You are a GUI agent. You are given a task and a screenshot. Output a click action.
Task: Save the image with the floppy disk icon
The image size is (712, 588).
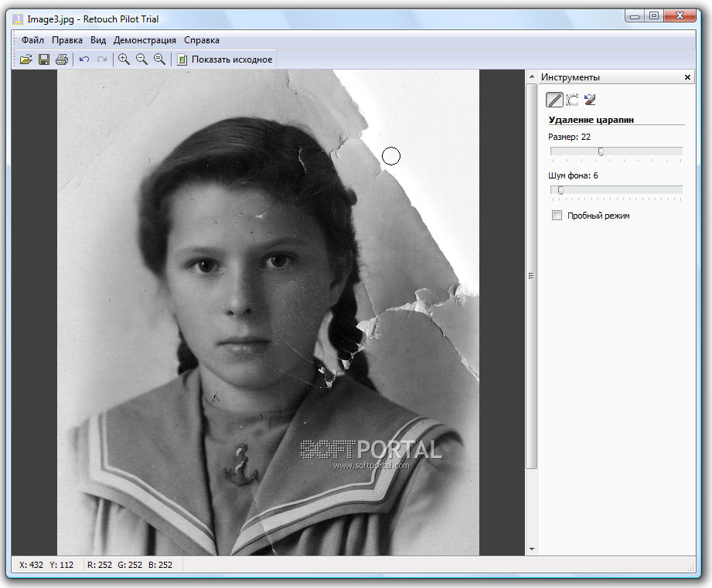(x=44, y=59)
